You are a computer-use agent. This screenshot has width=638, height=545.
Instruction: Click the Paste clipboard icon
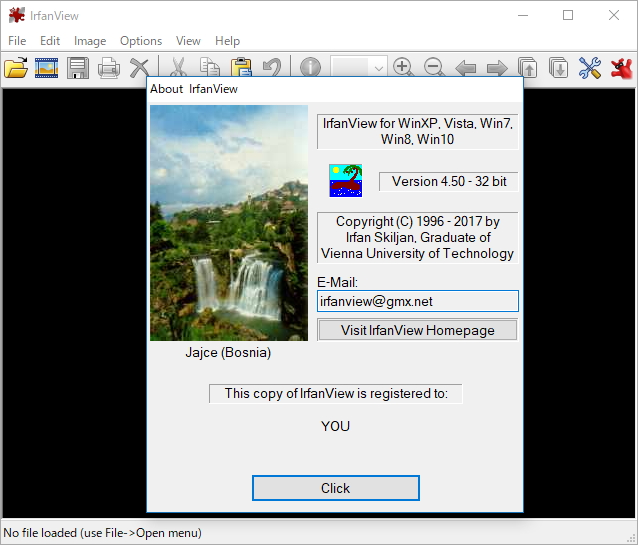[241, 68]
